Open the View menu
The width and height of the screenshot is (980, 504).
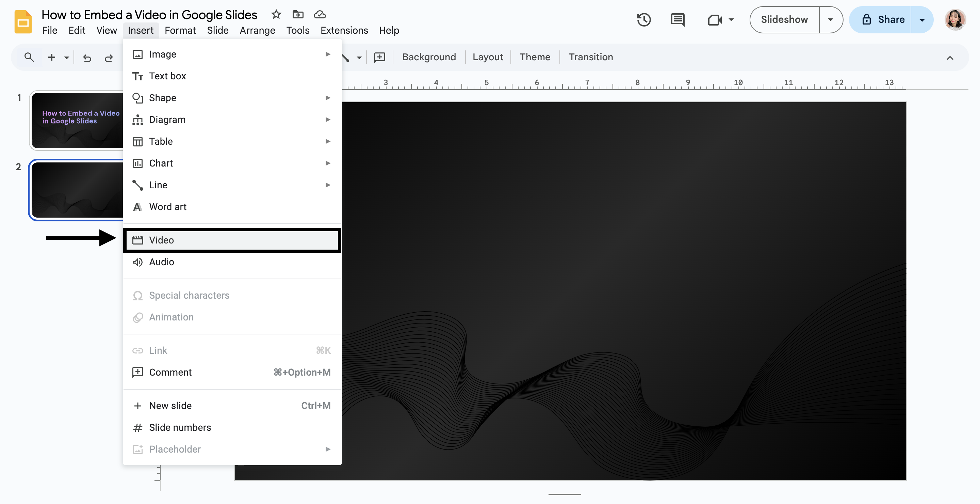[x=107, y=30]
